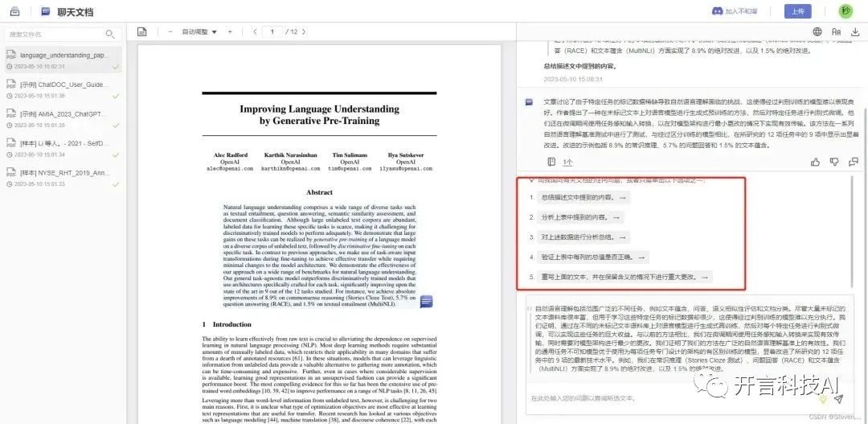Click the ChatDOC logo icon

point(45,11)
